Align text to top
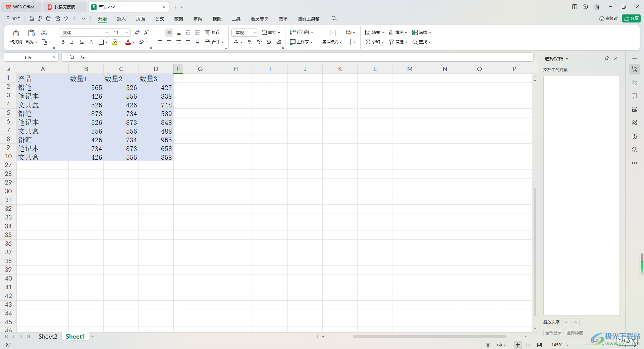The image size is (644, 349). (x=160, y=33)
